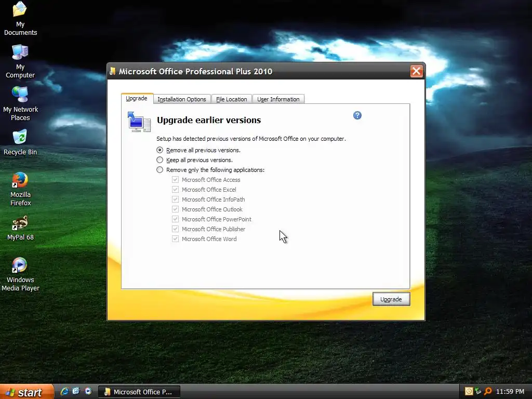
Task: Switch to File Location tab
Action: pos(231,99)
